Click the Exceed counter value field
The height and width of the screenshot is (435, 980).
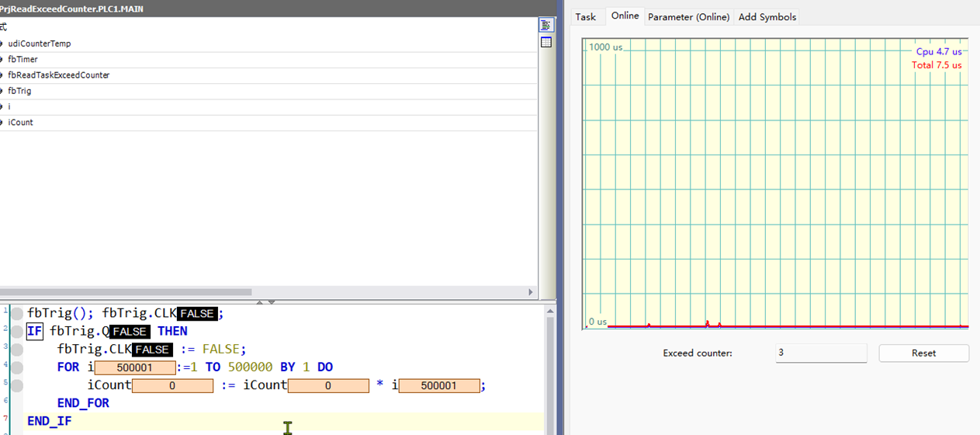[820, 353]
